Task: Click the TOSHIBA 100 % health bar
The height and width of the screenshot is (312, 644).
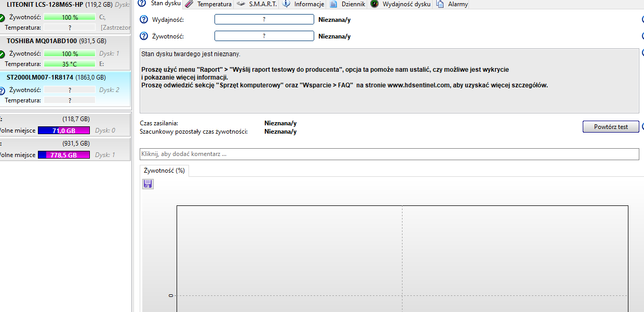Action: 70,54
